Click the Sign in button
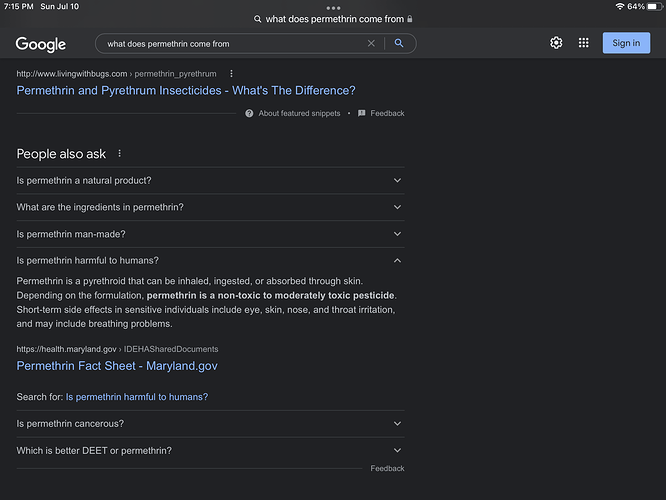Screen dimensions: 666x500 pos(626,43)
